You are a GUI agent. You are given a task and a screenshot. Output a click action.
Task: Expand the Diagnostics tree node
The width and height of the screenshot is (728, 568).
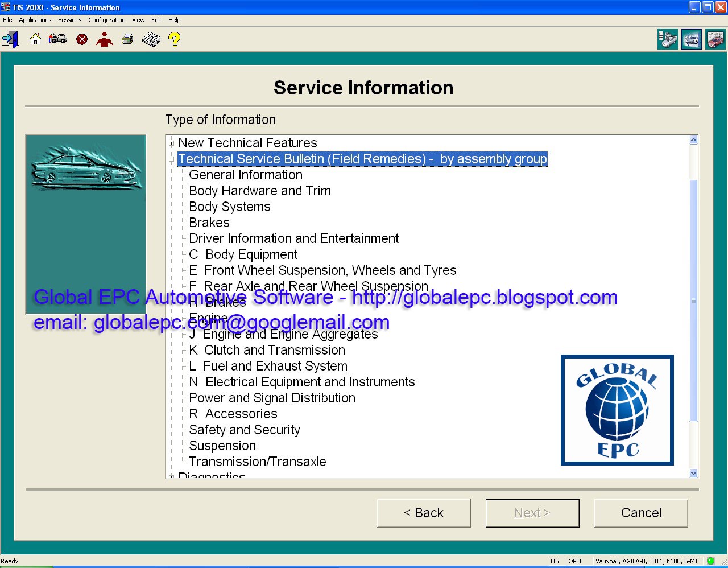(171, 476)
